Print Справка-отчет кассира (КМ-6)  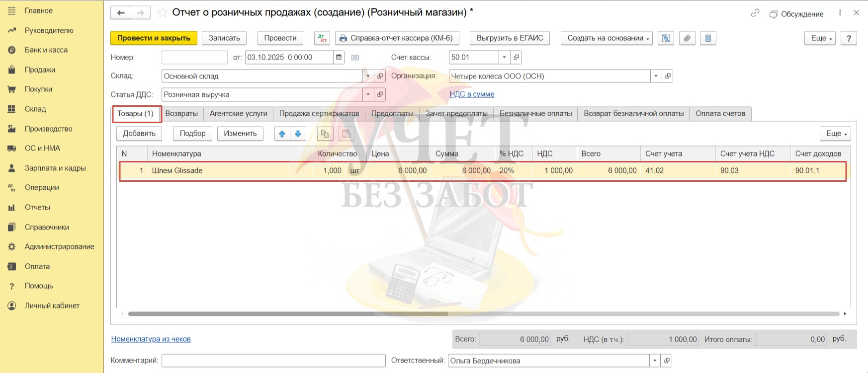[397, 38]
